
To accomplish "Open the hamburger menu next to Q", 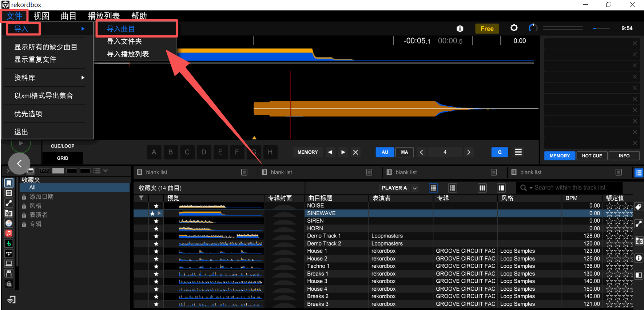I will tap(518, 152).
